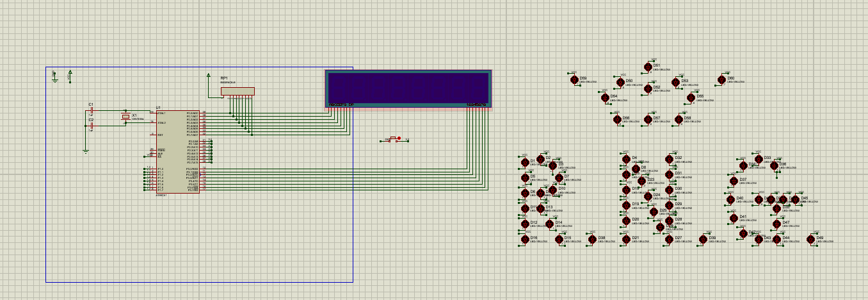Select LED D30
Screen dimensions: 868x300
tap(669, 190)
